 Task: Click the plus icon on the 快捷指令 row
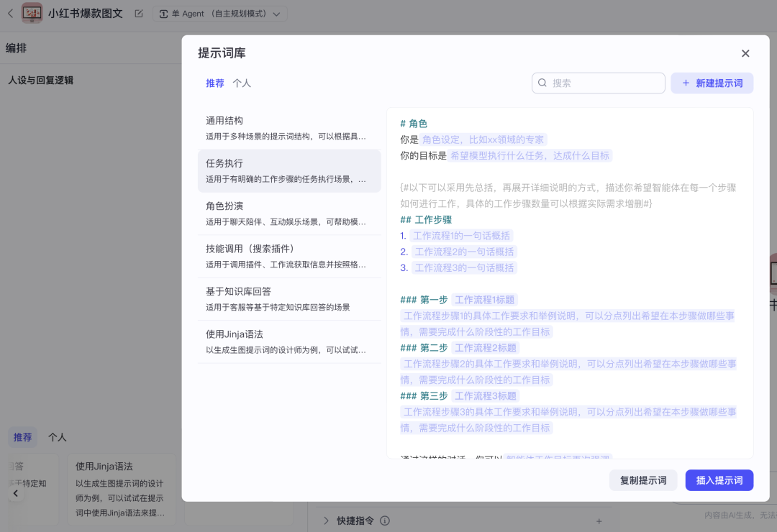tap(599, 520)
